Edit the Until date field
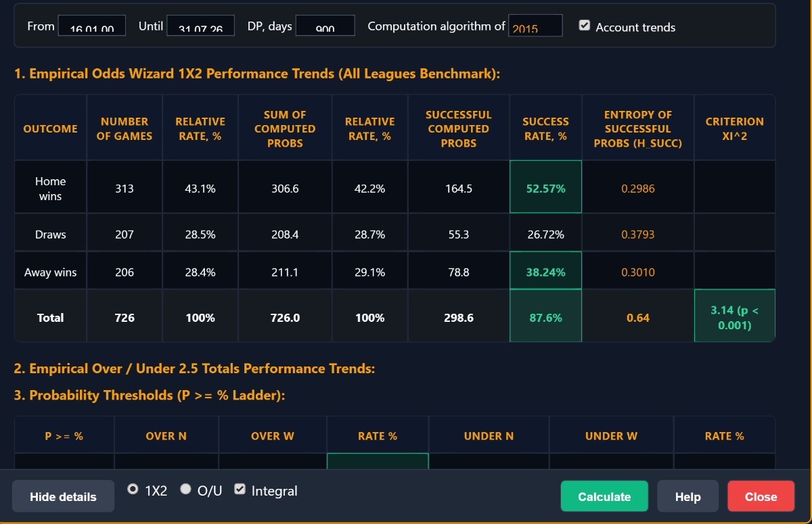The height and width of the screenshot is (524, 812). click(200, 26)
